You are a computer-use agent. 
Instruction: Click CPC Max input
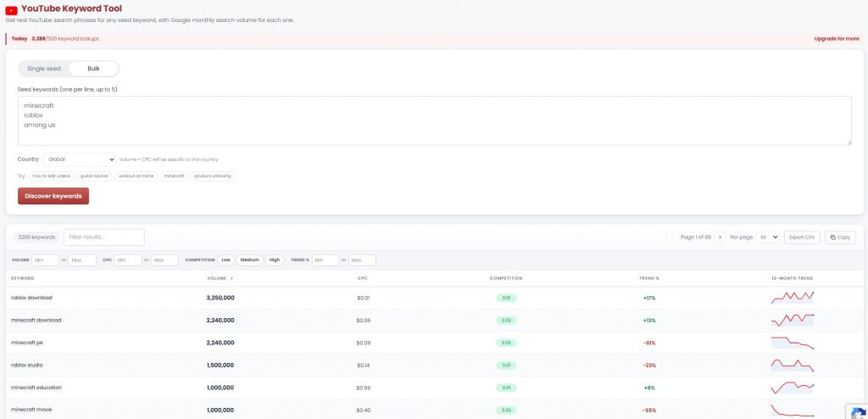point(164,260)
